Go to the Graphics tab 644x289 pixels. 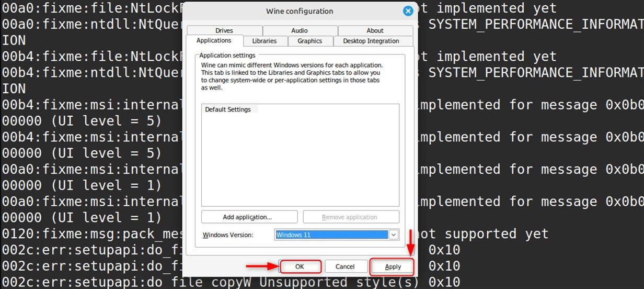310,41
